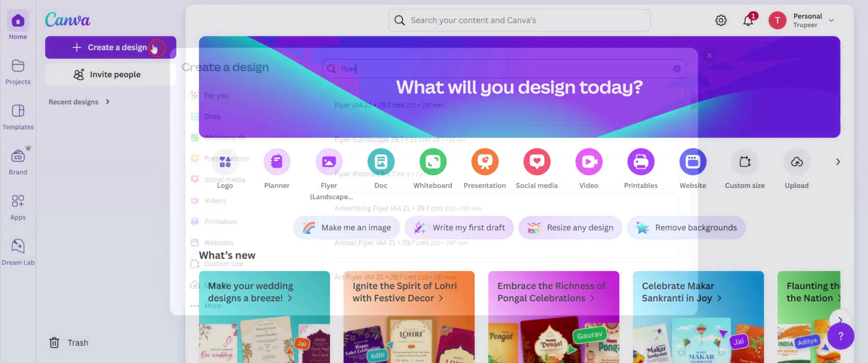This screenshot has width=868, height=363.
Task: Open the Website design icon
Action: [x=693, y=162]
